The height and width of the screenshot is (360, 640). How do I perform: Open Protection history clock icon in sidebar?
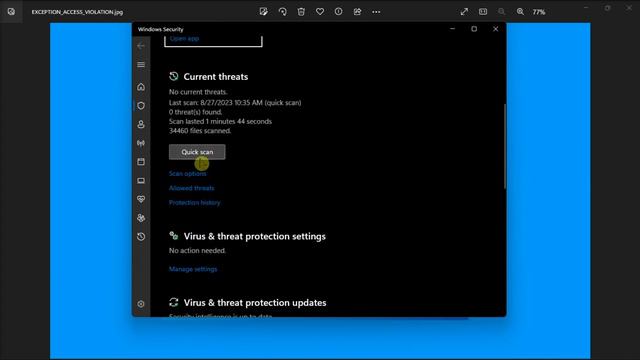(141, 237)
